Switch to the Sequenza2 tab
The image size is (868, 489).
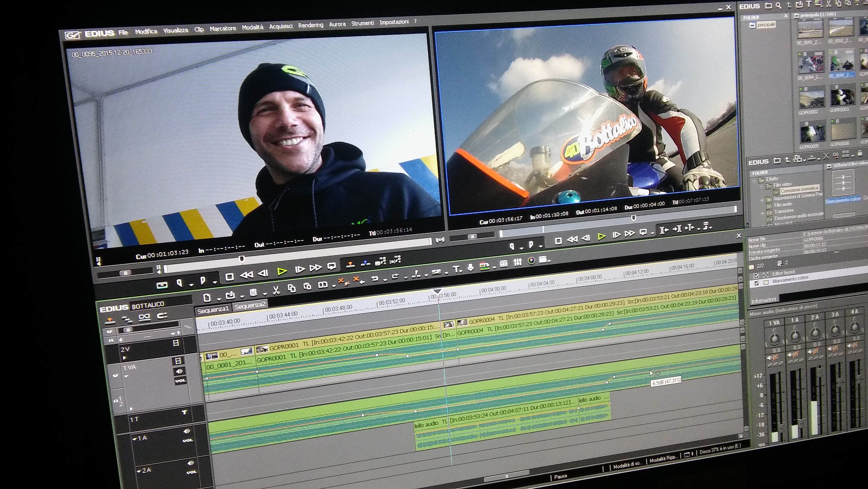click(x=250, y=306)
